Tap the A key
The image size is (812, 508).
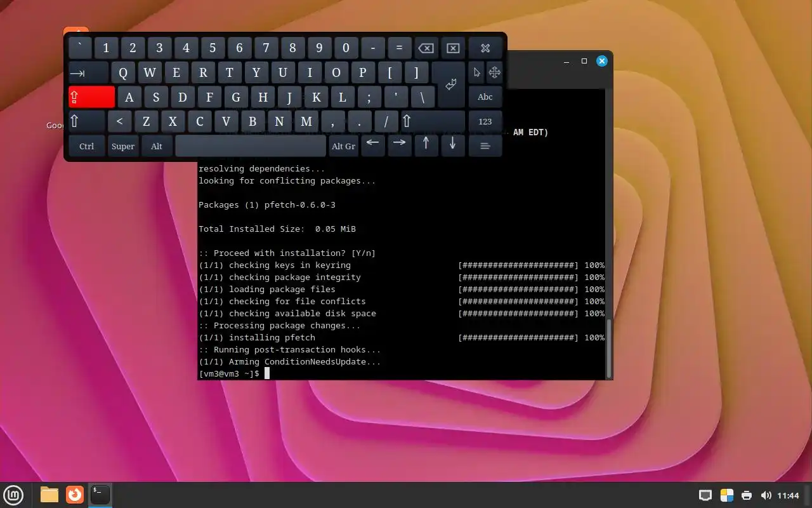[x=129, y=97]
